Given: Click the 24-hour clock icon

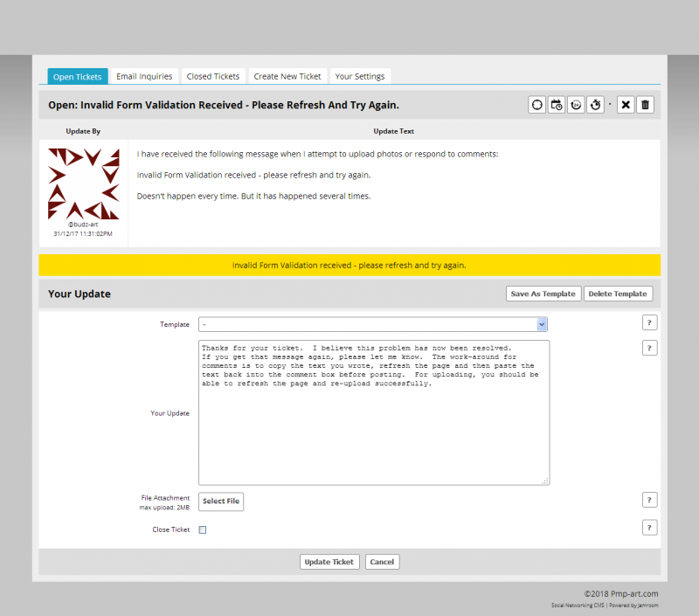Looking at the screenshot, I should tap(576, 105).
